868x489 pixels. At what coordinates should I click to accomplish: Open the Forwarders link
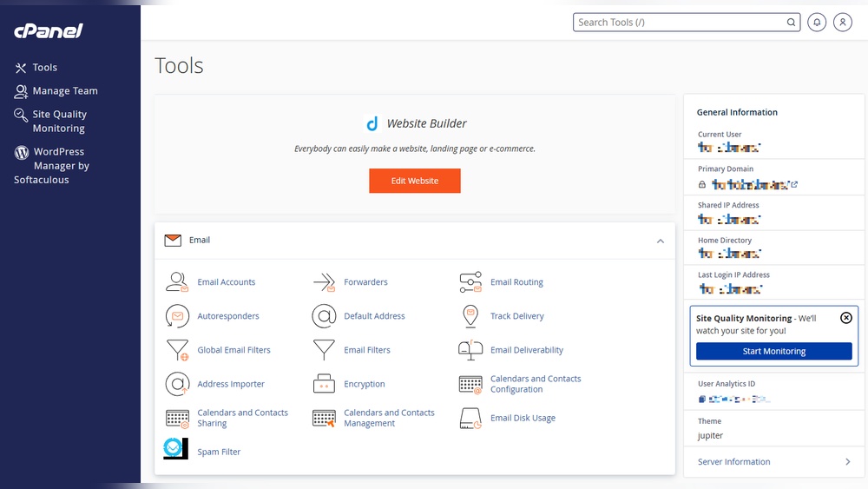pos(366,282)
